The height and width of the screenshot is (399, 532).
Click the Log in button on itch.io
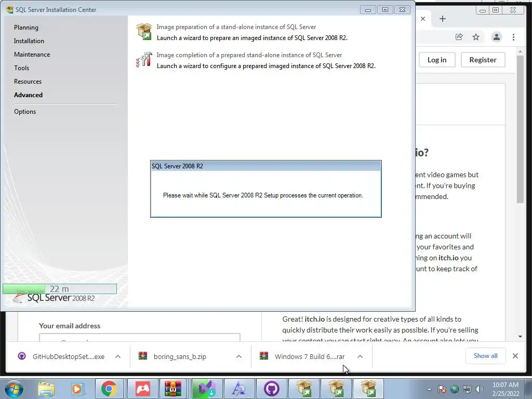[x=437, y=60]
